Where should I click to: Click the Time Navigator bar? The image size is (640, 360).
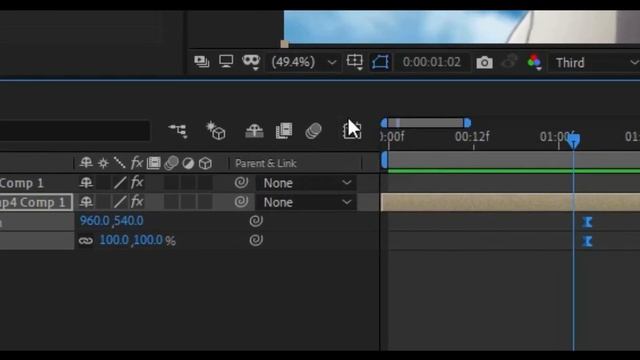click(426, 122)
